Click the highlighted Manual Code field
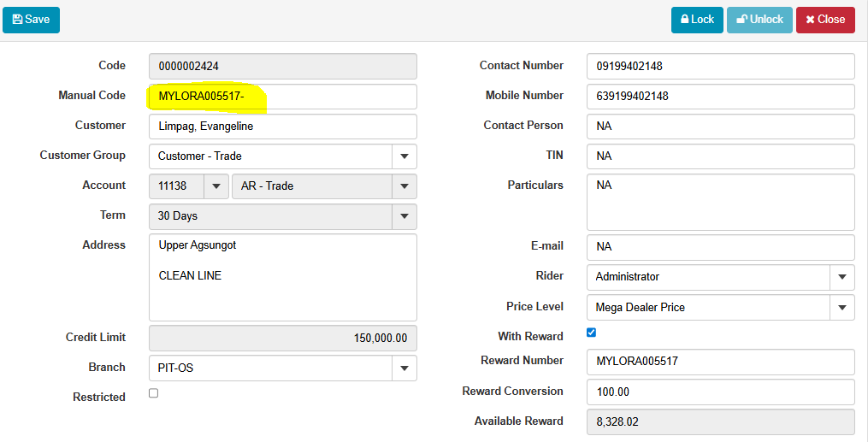 coord(282,97)
